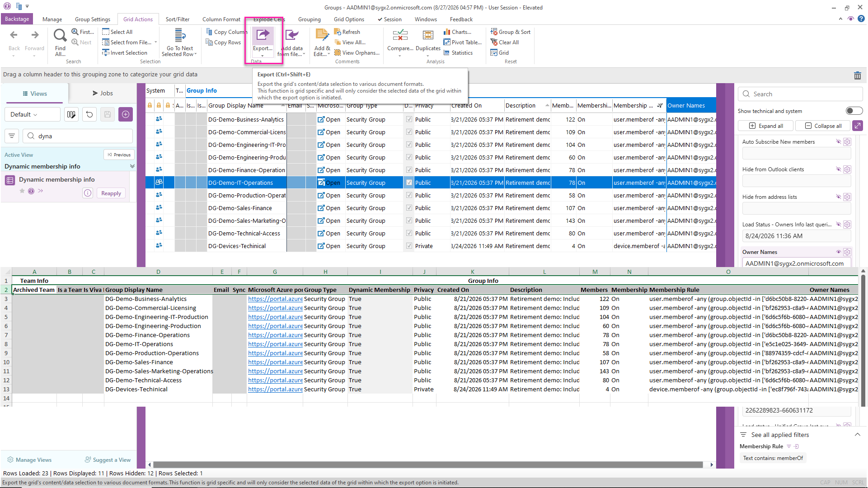
Task: Click the help question mark icon
Action: [x=861, y=19]
